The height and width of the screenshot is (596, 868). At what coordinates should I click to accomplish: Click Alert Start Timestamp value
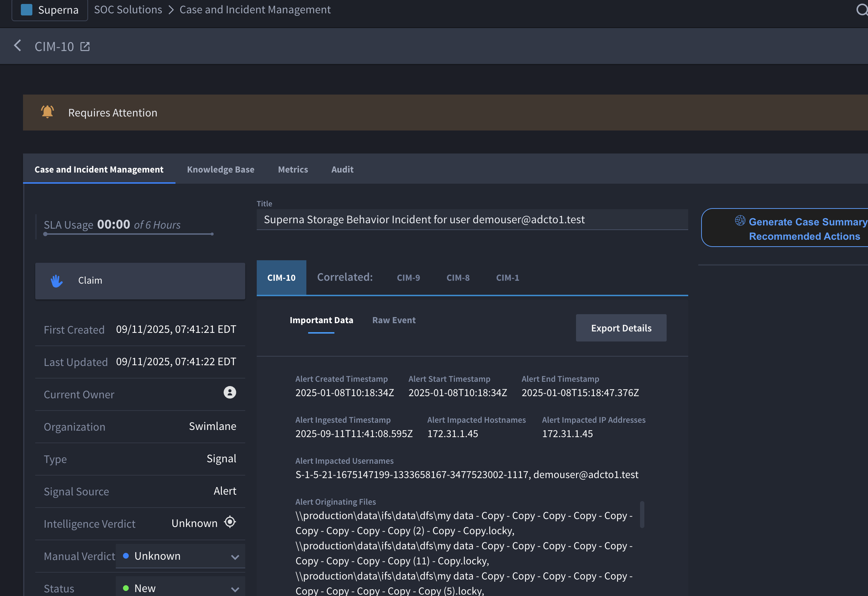[x=457, y=393]
